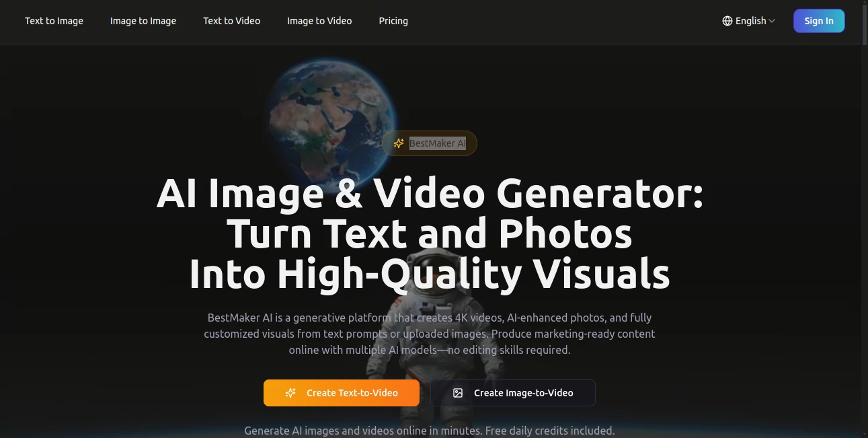868x438 pixels.
Task: Click the sparkle icon on the BestMaker AI badge
Action: click(x=399, y=143)
